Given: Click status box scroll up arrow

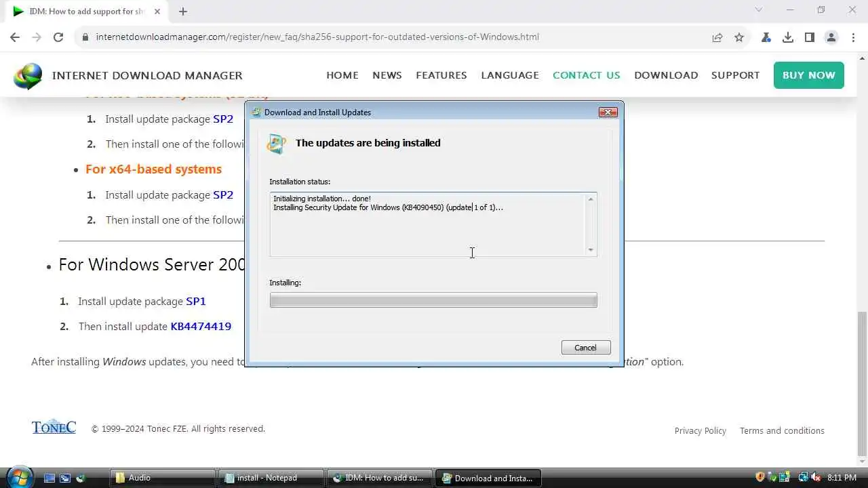Looking at the screenshot, I should [x=591, y=199].
